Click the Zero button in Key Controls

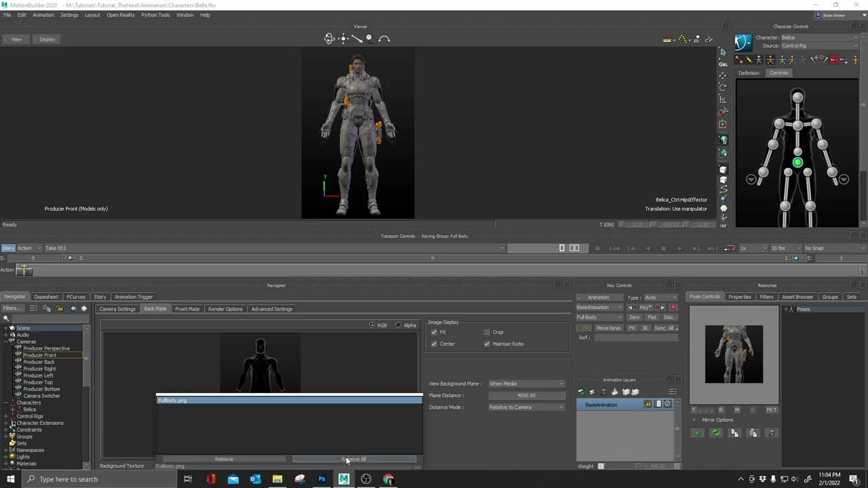tap(634, 317)
